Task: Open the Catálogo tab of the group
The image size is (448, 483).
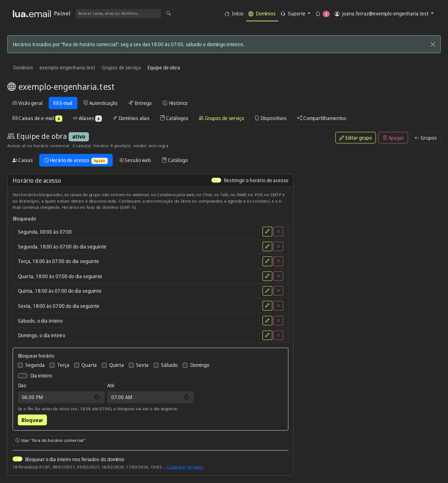Action: (x=175, y=160)
